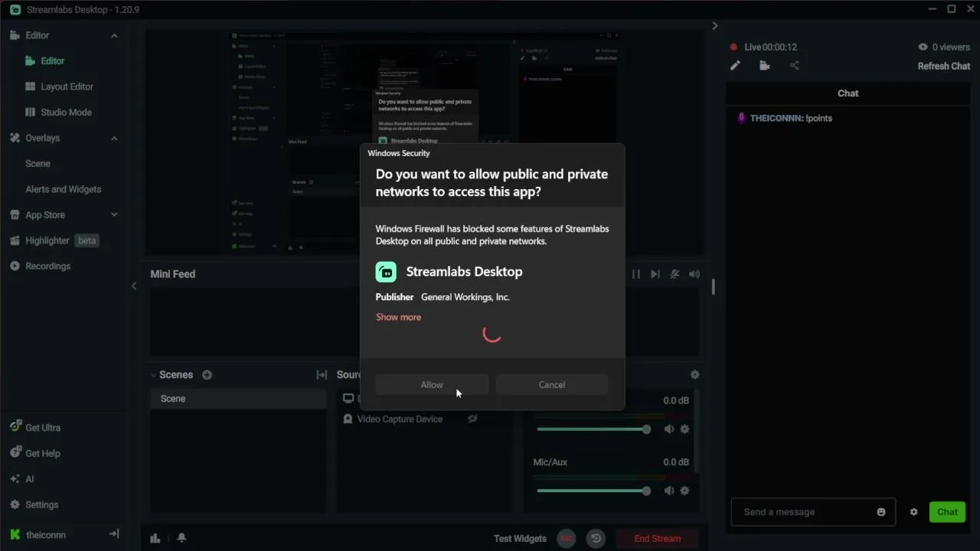This screenshot has width=980, height=551.
Task: Edit stream info with the pencil icon
Action: [735, 66]
